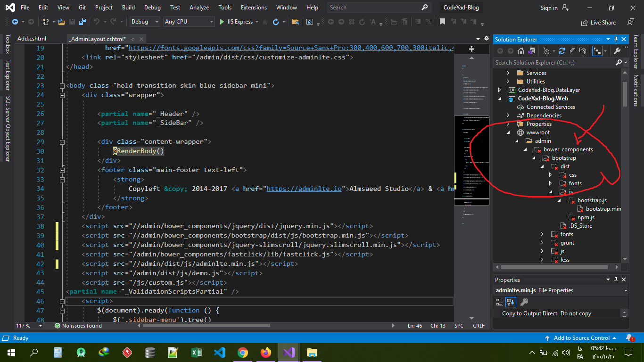Open the Team Explorer side tab

click(636, 51)
